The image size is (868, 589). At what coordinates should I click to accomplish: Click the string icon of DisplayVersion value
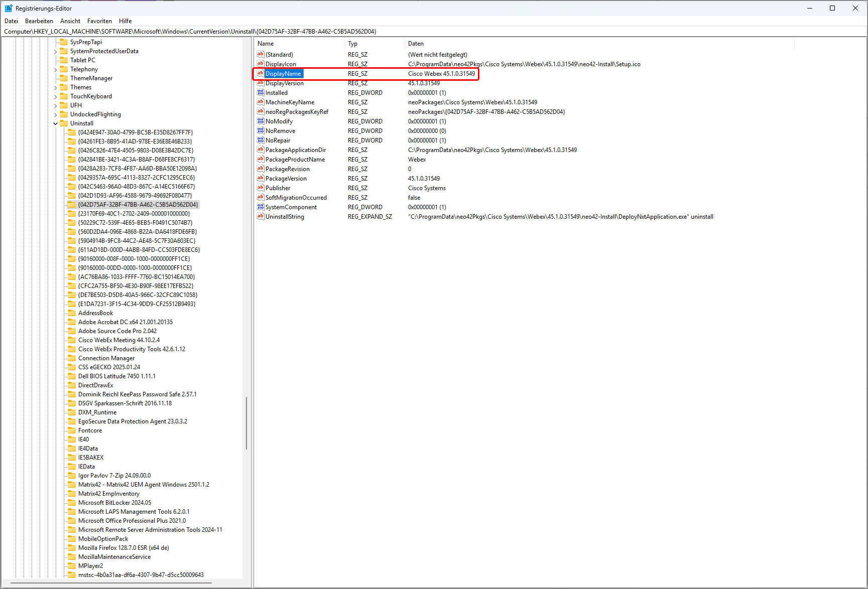pyautogui.click(x=260, y=83)
